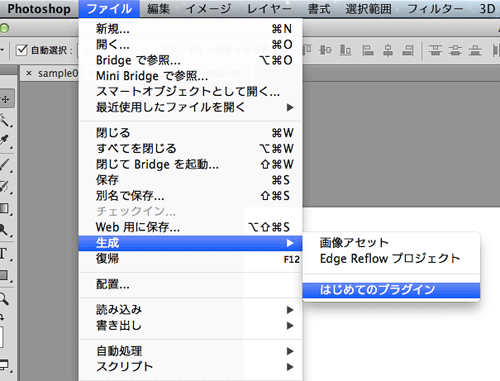Viewport: 500px width, 381px height.
Task: Click the switch colors arrow icon
Action: tap(2, 317)
